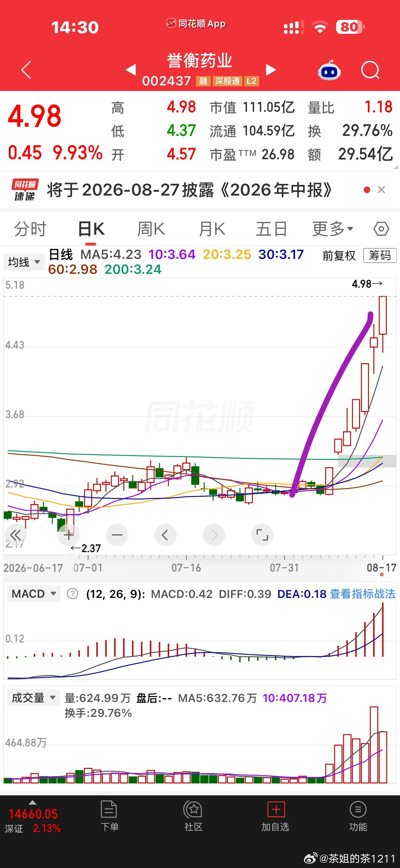Screen dimensions: 400x868
Task: Dismiss the 速递 announcement banner
Action: (381, 190)
